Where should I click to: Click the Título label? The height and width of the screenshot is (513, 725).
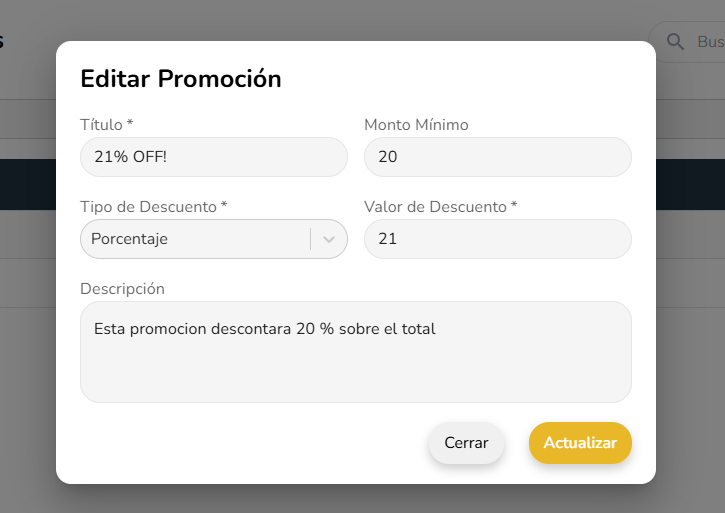point(106,125)
